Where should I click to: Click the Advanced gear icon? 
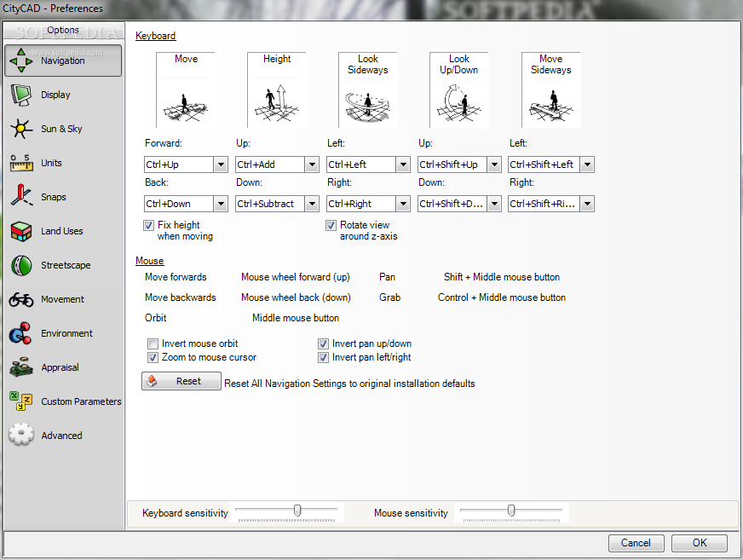[x=20, y=435]
